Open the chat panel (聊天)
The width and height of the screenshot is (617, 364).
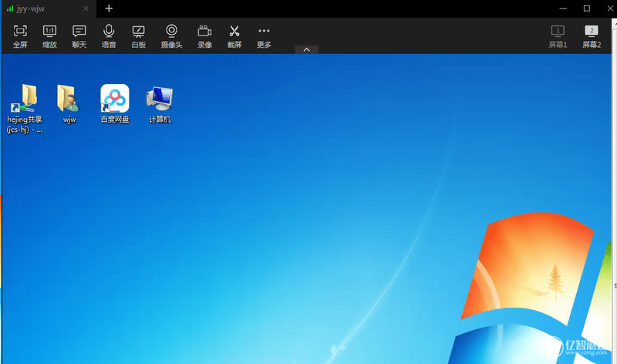click(79, 36)
